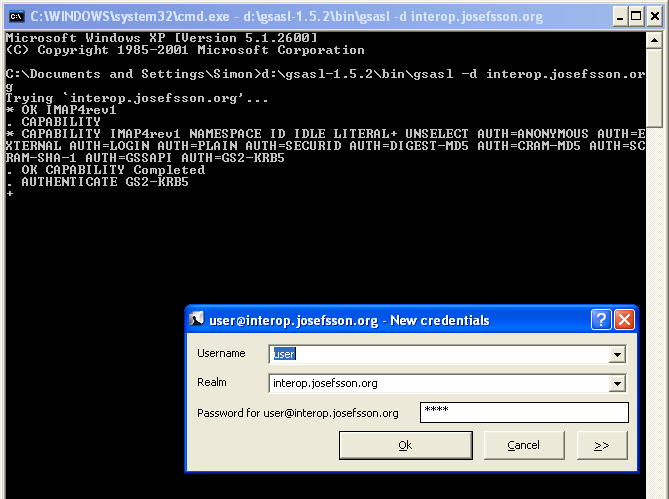Screen dimensions: 669x499
Task: Maximize the cmd.exe window
Action: coord(636,17)
